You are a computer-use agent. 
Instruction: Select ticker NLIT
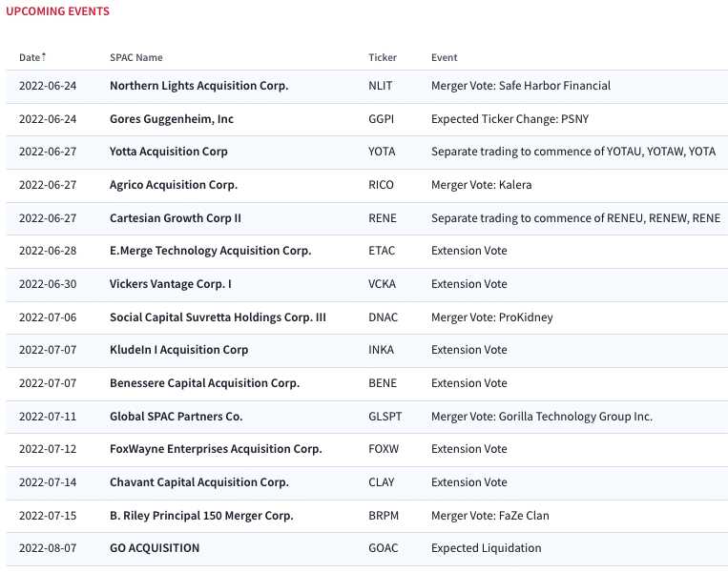[x=381, y=86]
